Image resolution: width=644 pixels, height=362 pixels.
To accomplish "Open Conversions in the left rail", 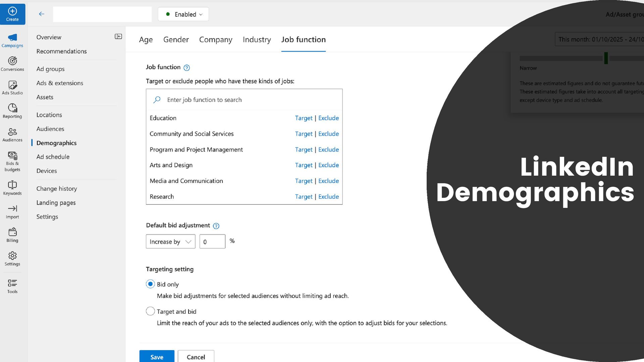I will tap(12, 64).
